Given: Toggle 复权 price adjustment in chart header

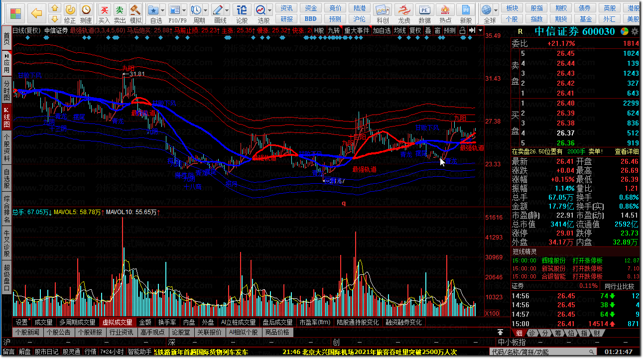Looking at the screenshot, I should pos(415,30).
